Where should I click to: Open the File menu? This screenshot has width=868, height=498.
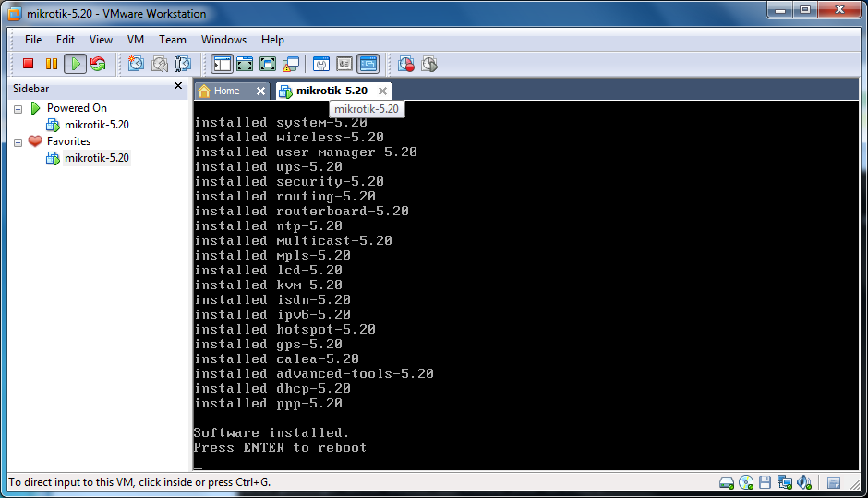[33, 40]
